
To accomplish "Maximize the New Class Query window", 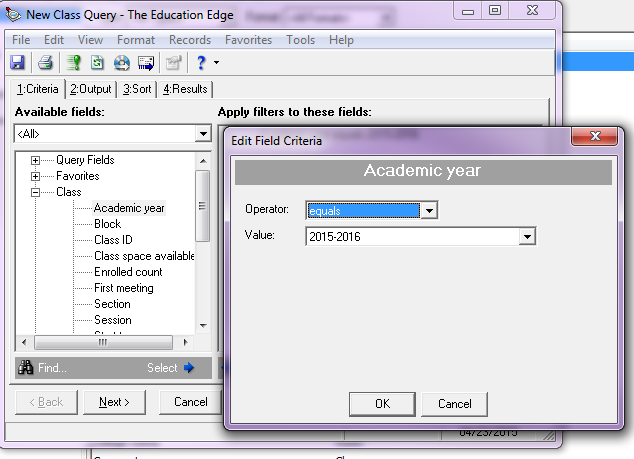I will pyautogui.click(x=495, y=11).
